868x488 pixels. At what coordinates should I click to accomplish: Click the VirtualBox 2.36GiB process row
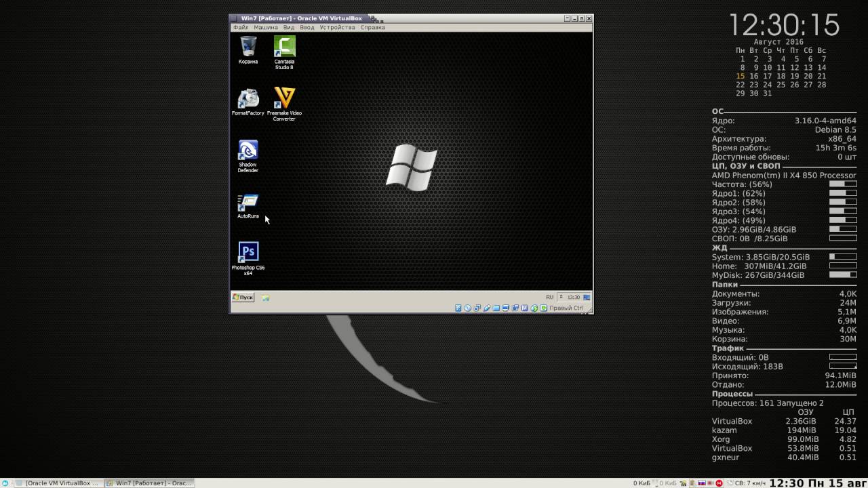coord(784,421)
